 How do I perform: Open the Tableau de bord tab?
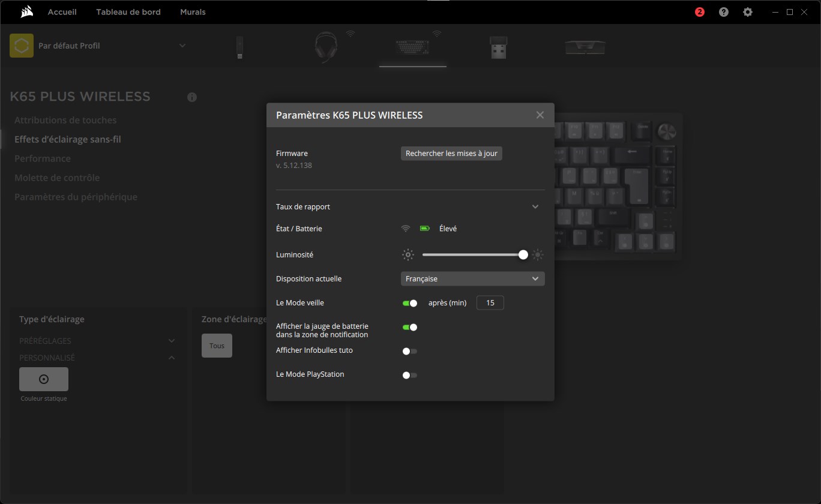point(128,12)
